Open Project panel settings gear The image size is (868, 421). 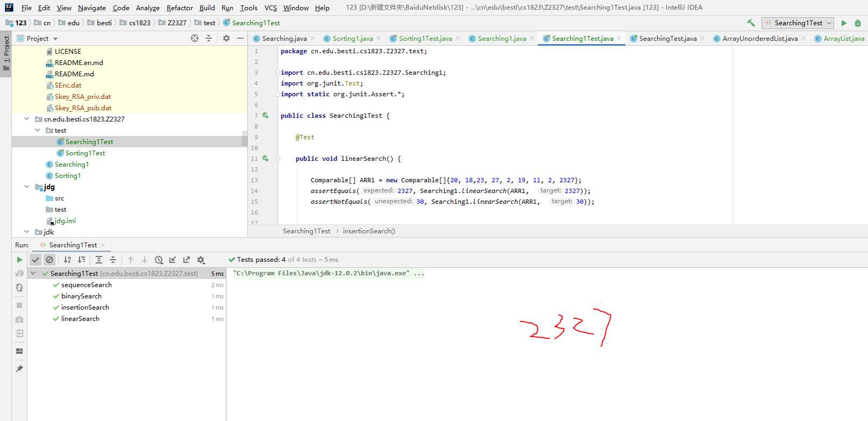[x=226, y=38]
